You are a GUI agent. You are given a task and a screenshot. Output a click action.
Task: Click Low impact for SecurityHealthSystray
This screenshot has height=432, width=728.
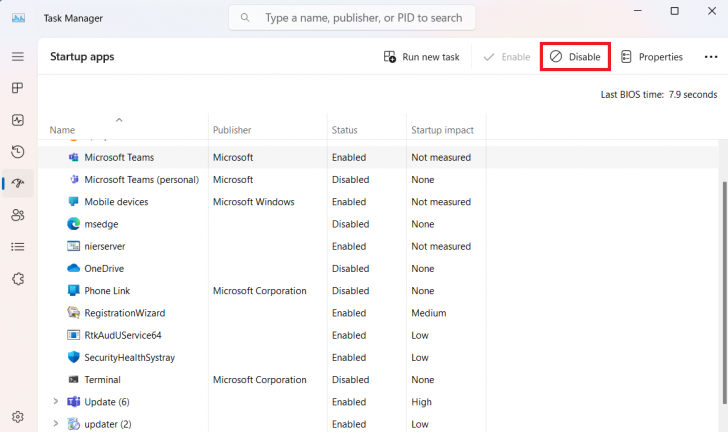point(420,358)
